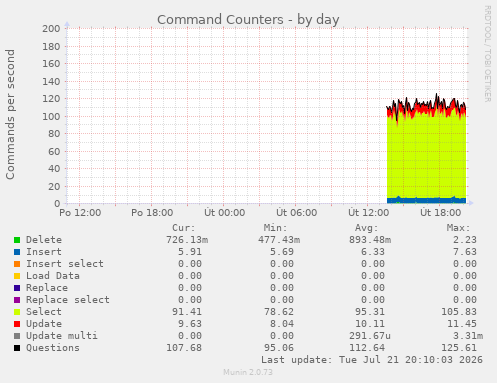Screen dimensions: 497x383
Task: Click the blue Insert band in chart
Action: pos(426,201)
